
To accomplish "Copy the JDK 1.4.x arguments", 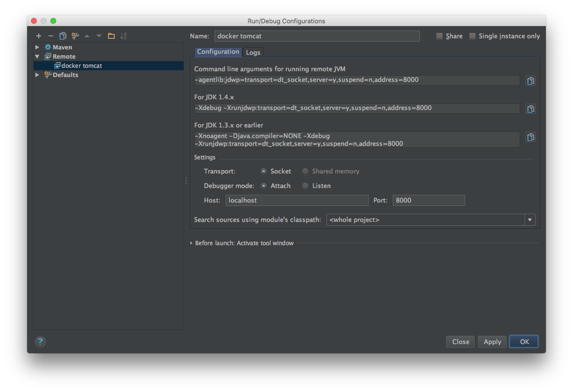I will click(x=530, y=109).
